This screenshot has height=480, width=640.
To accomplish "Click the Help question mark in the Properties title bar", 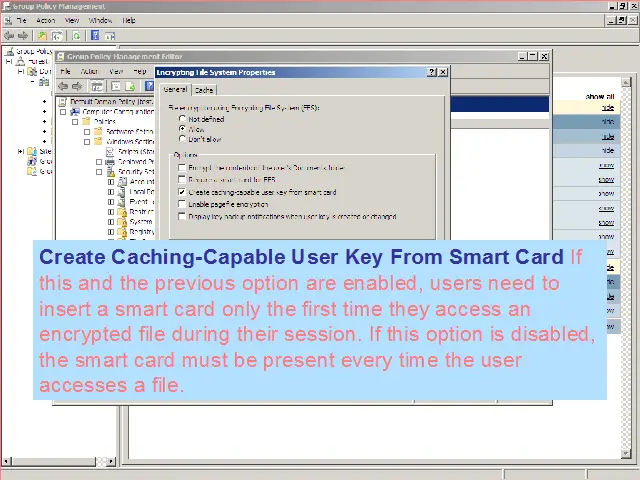I will 432,72.
